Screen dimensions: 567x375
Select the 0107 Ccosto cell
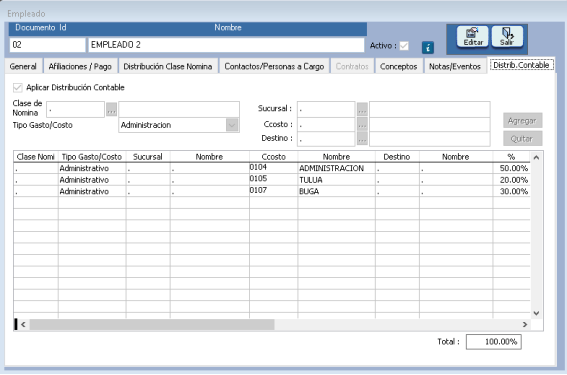tap(273, 191)
